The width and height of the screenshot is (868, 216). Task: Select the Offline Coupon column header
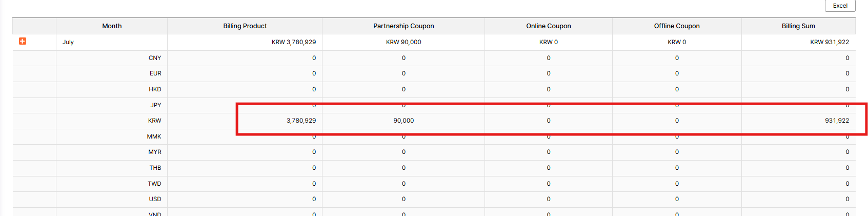pyautogui.click(x=676, y=26)
